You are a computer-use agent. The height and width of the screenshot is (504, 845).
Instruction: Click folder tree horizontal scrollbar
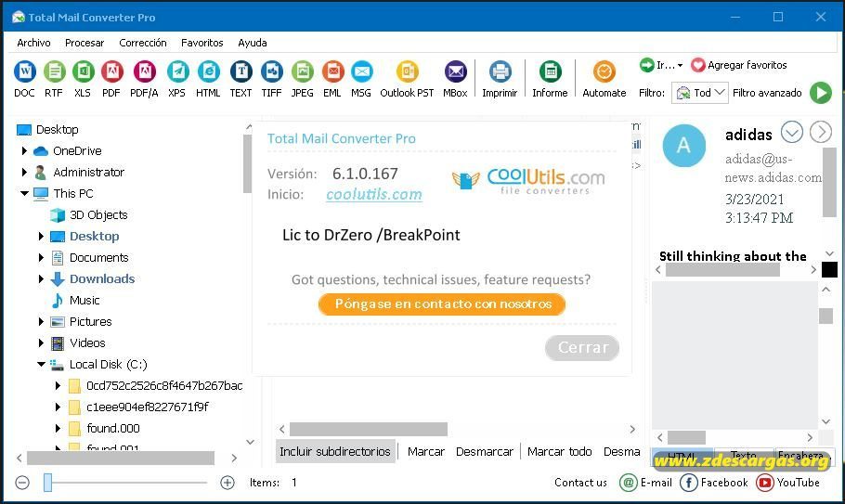point(121,458)
